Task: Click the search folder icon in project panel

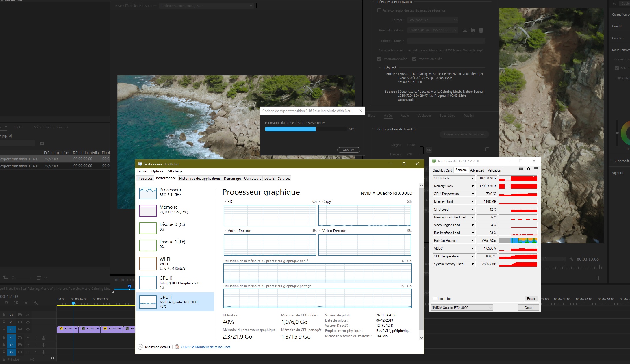Action: (x=42, y=143)
